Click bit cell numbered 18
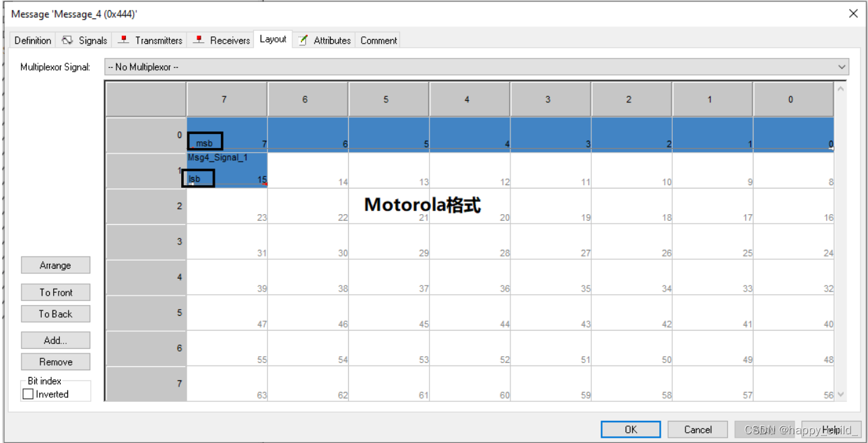Screen dimensions: 868x443 pos(632,206)
